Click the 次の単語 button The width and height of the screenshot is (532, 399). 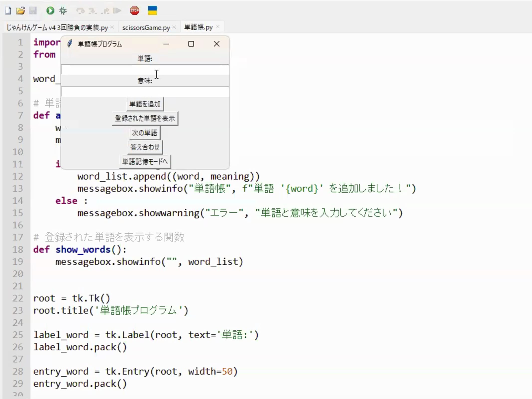pyautogui.click(x=145, y=133)
